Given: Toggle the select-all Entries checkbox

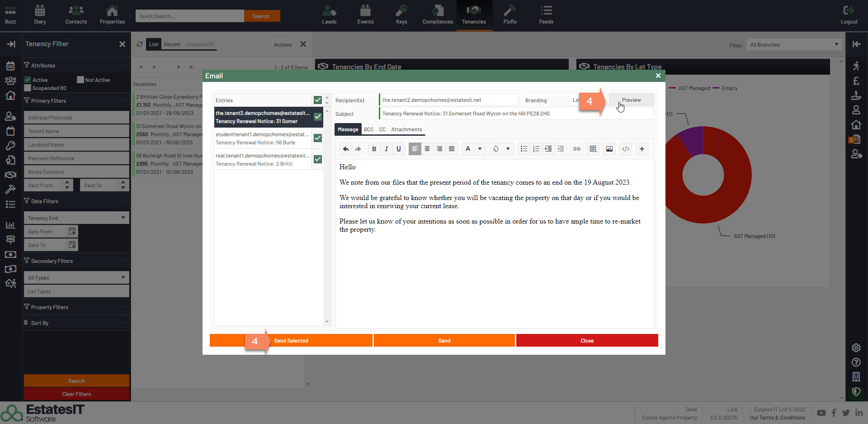Looking at the screenshot, I should tap(318, 100).
